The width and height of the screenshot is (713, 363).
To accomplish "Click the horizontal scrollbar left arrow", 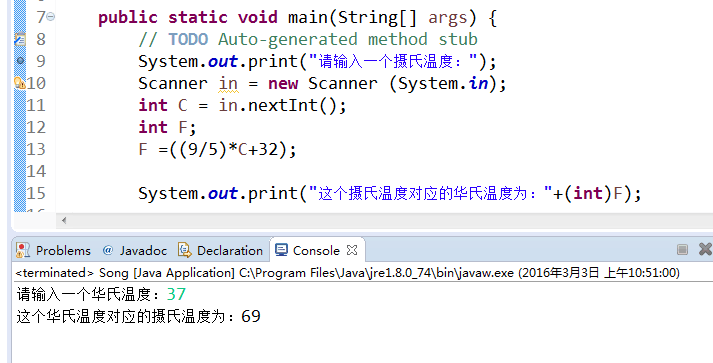I will coord(64,221).
